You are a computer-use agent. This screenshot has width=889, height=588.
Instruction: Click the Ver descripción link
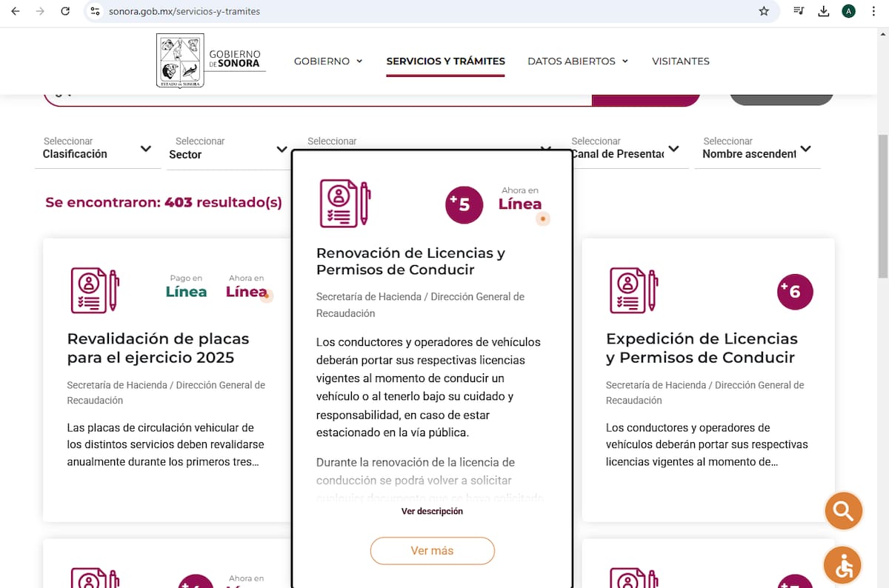point(432,511)
